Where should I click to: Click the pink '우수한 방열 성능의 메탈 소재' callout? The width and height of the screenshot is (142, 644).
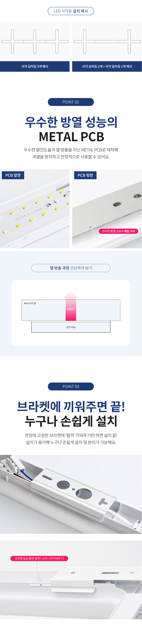click(118, 231)
